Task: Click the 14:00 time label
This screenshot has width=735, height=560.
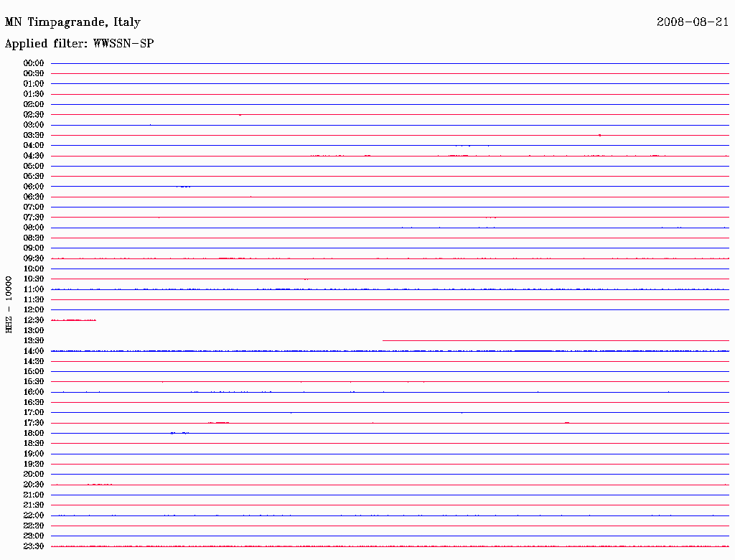Action: tap(34, 351)
